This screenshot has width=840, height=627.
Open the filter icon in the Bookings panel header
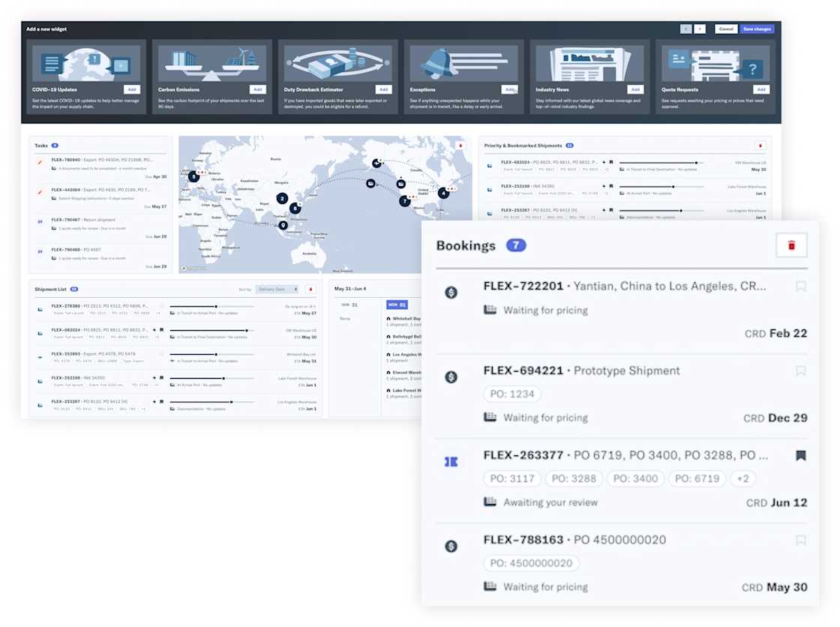791,244
